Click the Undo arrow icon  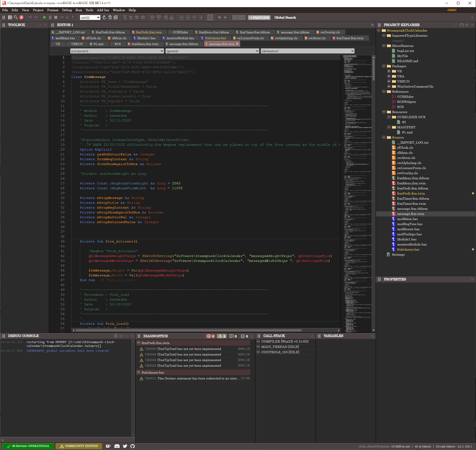[30, 17]
